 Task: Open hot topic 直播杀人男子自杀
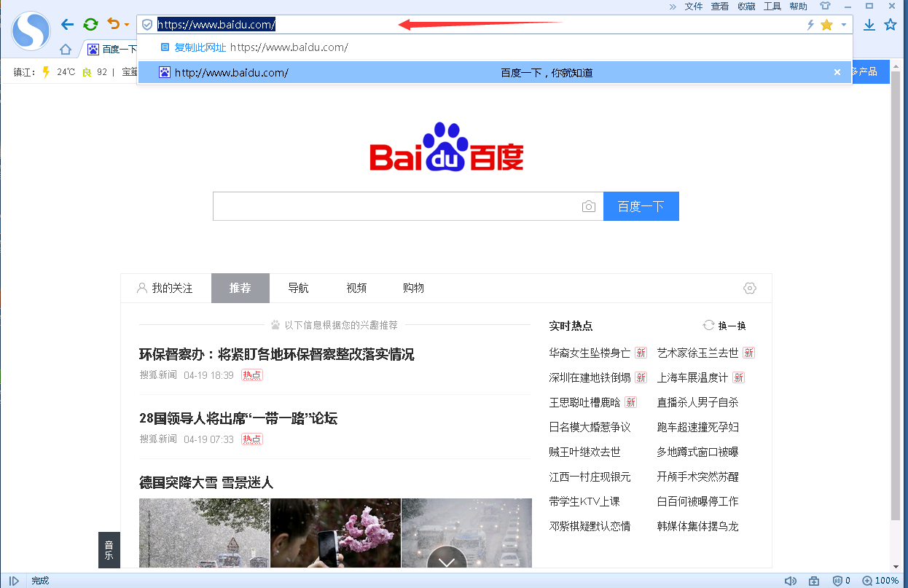tap(697, 403)
